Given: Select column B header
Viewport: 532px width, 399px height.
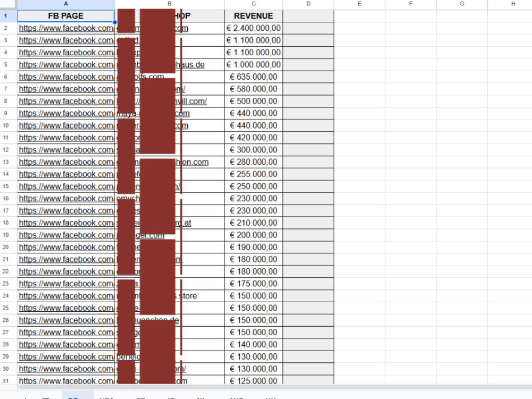Looking at the screenshot, I should click(x=169, y=4).
